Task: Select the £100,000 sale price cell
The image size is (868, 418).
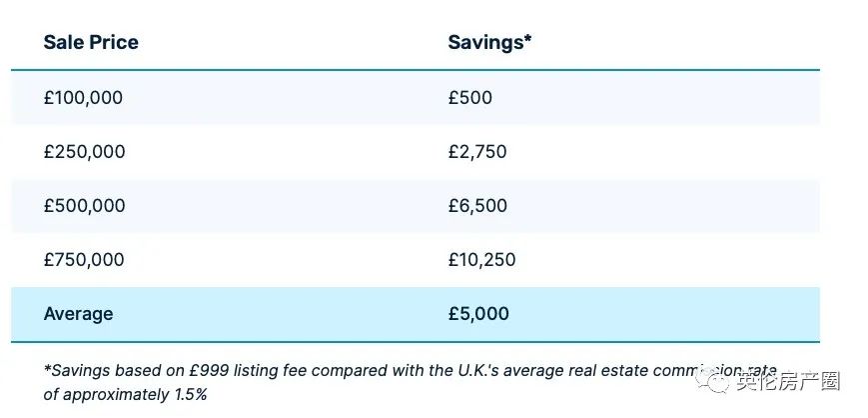Action: (x=83, y=98)
